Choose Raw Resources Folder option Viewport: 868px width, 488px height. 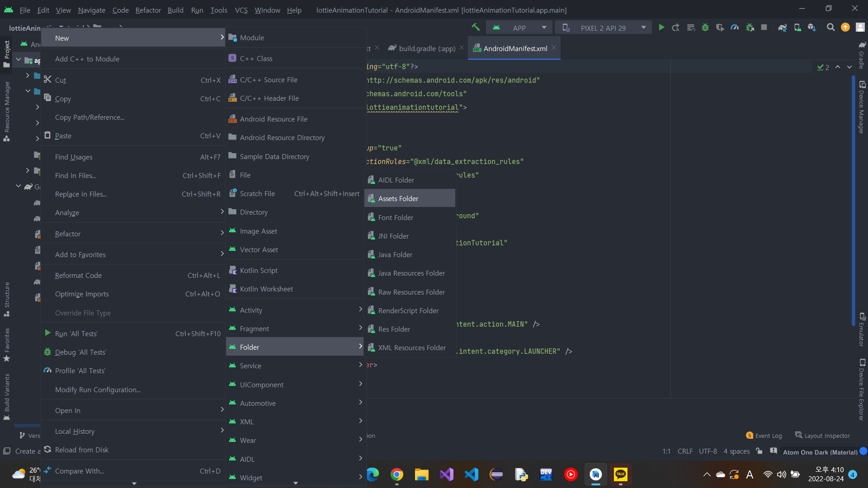[411, 292]
